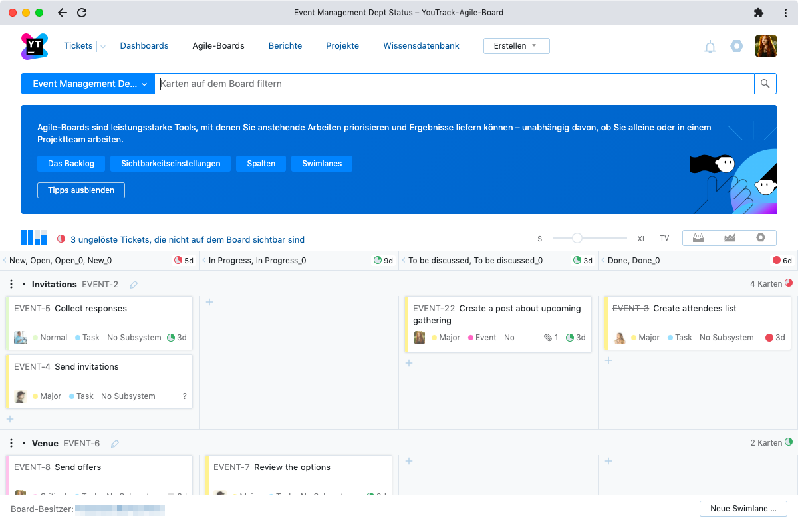798x532 pixels.
Task: Open card EVENT-4 Send invitations
Action: point(100,382)
